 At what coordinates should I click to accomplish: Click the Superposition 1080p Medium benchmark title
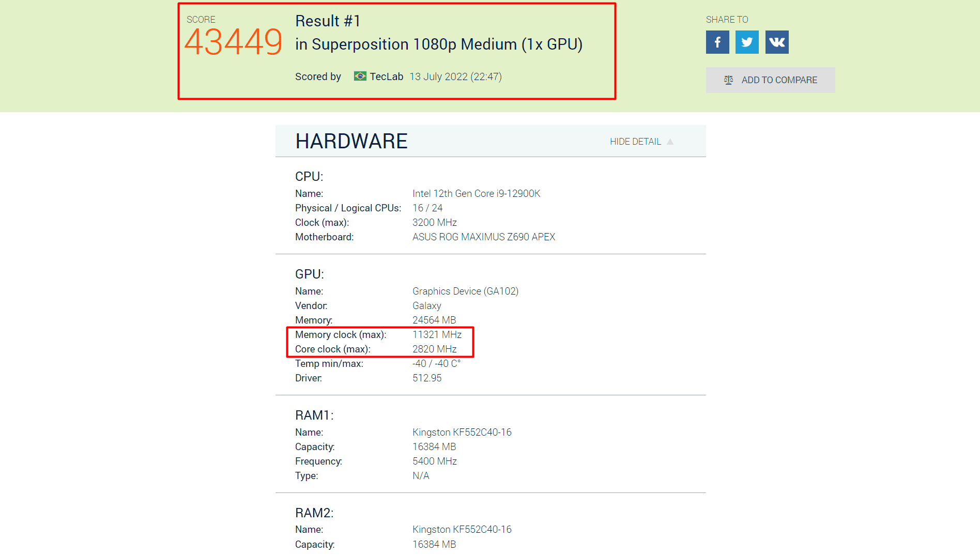click(438, 44)
